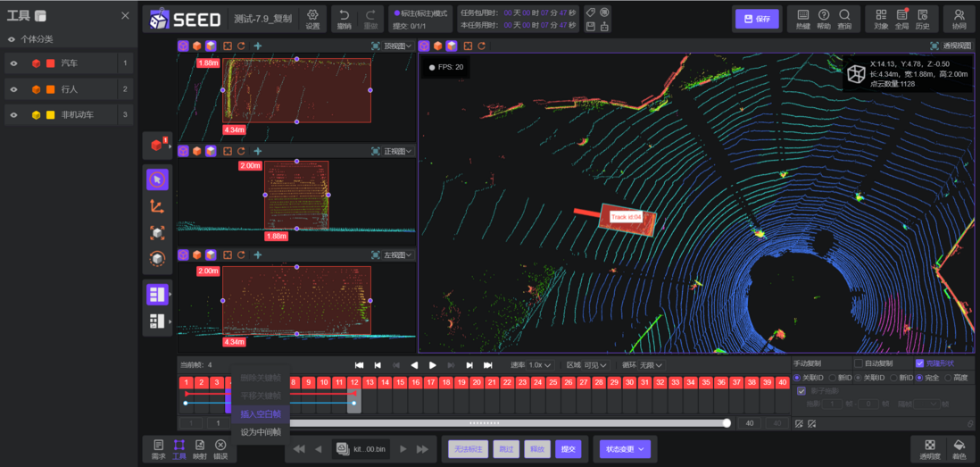This screenshot has height=467, width=980.
Task: Open the 顶视图 view dropdown
Action: (x=397, y=46)
